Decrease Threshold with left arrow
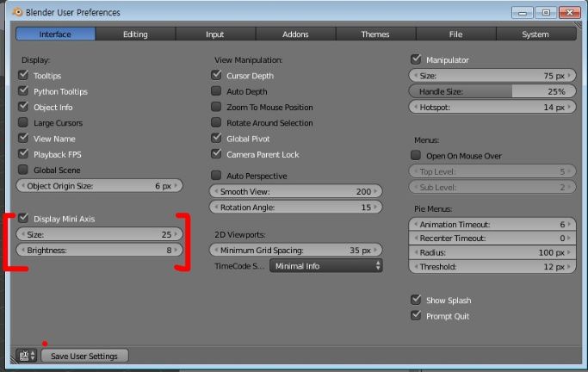Image resolution: width=588 pixels, height=372 pixels. click(x=416, y=267)
